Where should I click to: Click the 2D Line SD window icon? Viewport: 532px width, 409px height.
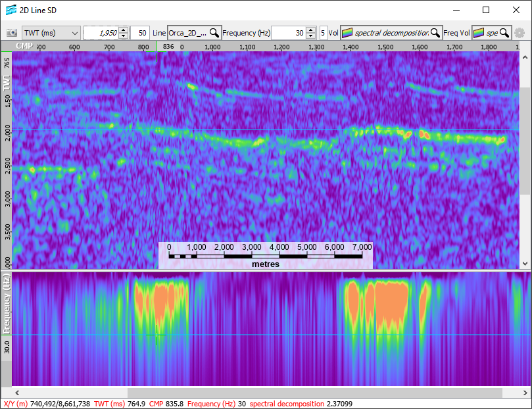point(11,10)
